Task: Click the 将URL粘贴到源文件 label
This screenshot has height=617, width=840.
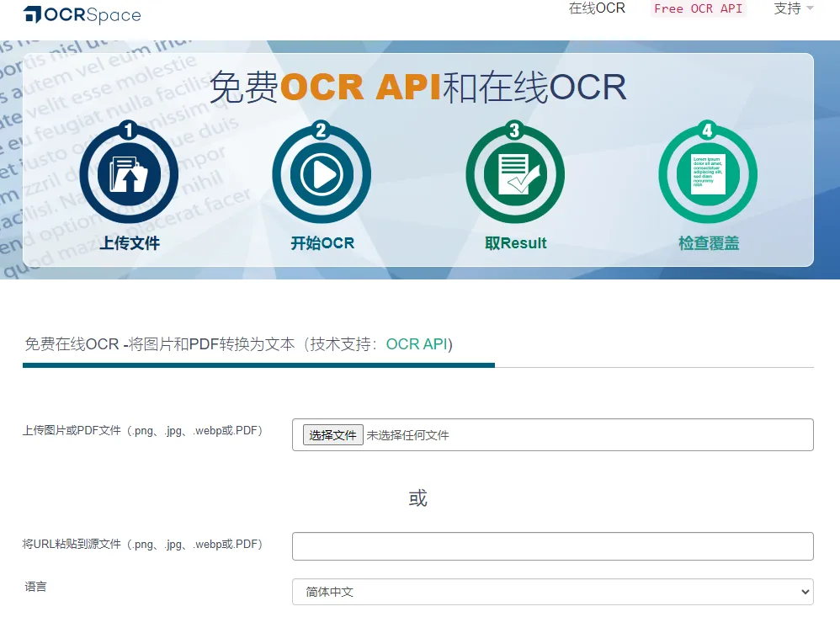Action: point(142,544)
